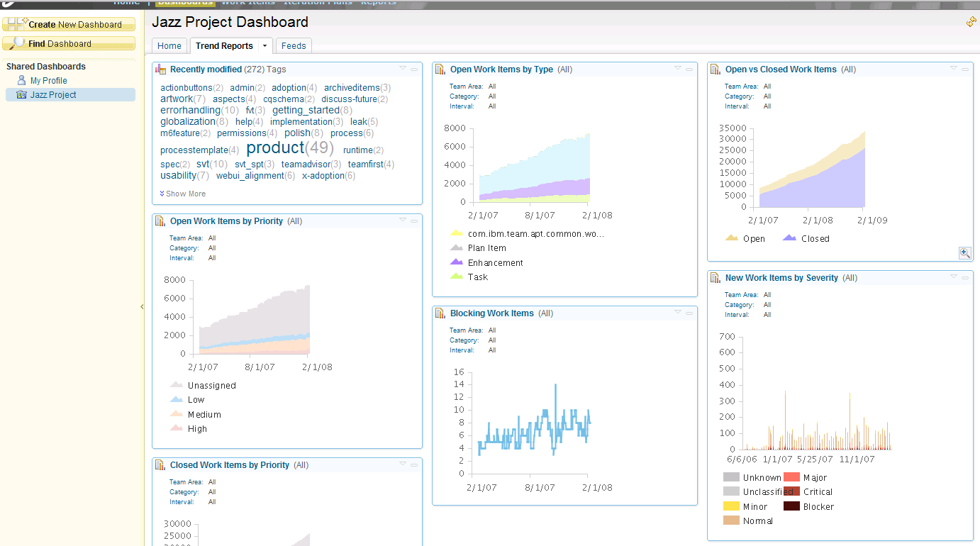The height and width of the screenshot is (546, 980).
Task: Select the Trend Reports tab
Action: (x=224, y=45)
